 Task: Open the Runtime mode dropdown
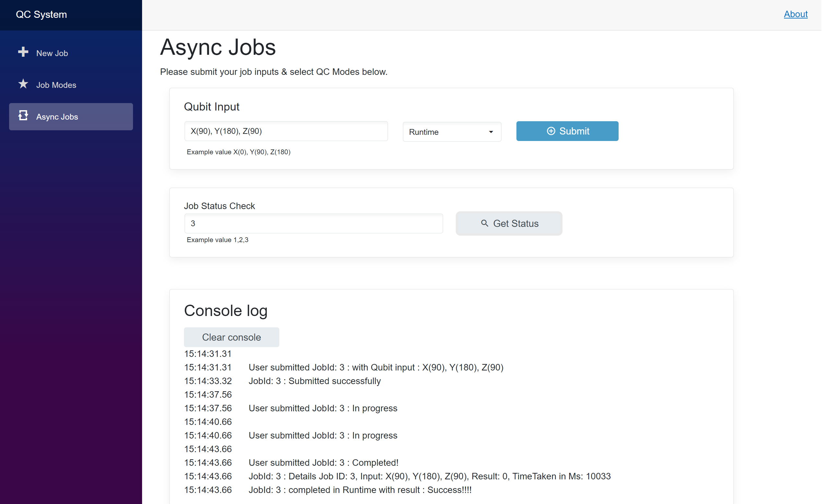pyautogui.click(x=452, y=132)
